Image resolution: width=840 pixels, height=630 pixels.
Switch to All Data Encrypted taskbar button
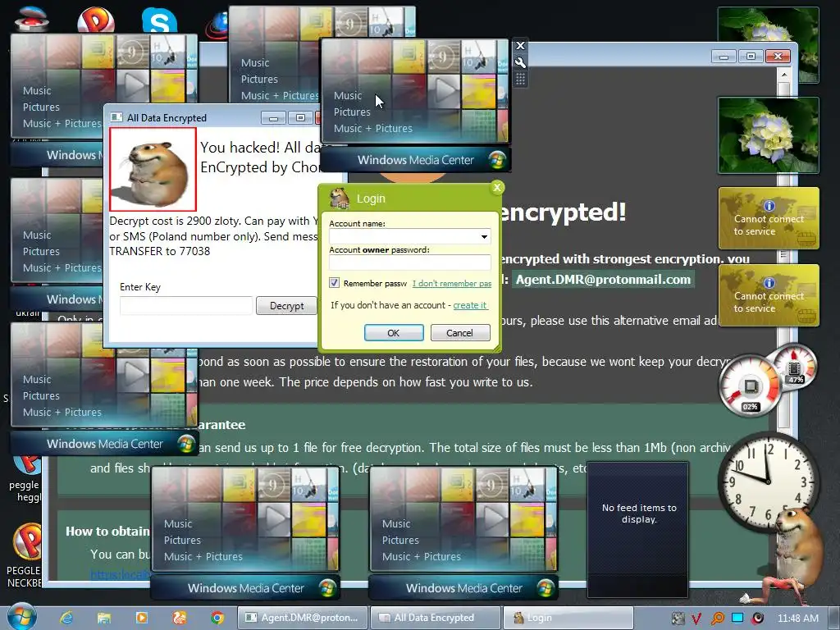click(x=436, y=618)
